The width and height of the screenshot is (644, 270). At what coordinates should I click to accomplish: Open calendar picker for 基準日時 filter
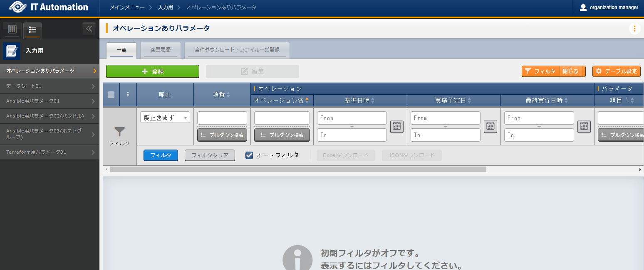[x=396, y=126]
